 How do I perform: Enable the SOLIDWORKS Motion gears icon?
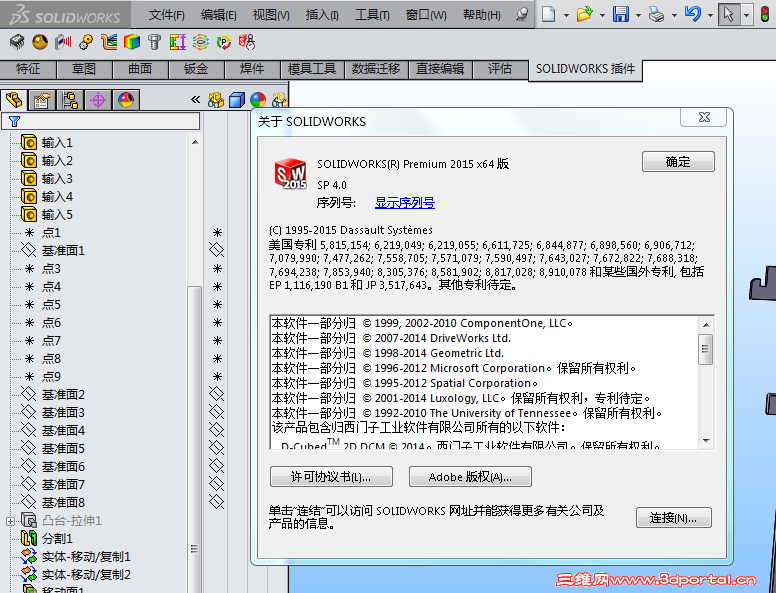(x=86, y=42)
